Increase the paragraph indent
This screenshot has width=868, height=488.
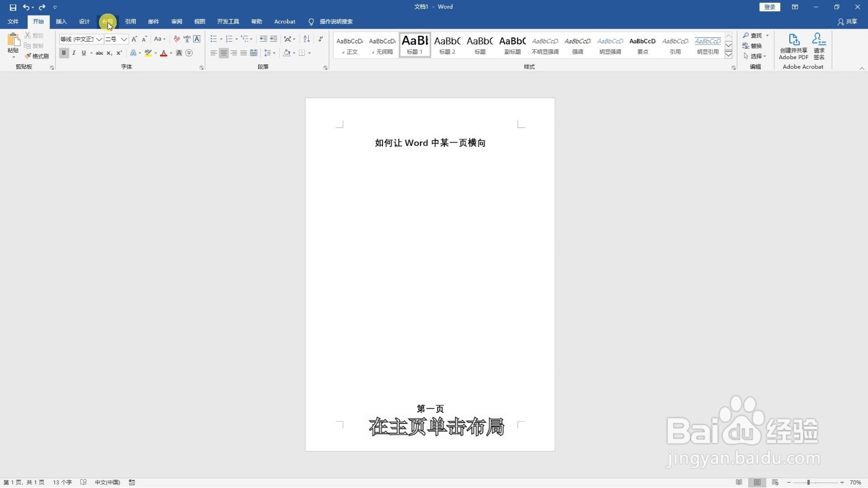pos(273,39)
